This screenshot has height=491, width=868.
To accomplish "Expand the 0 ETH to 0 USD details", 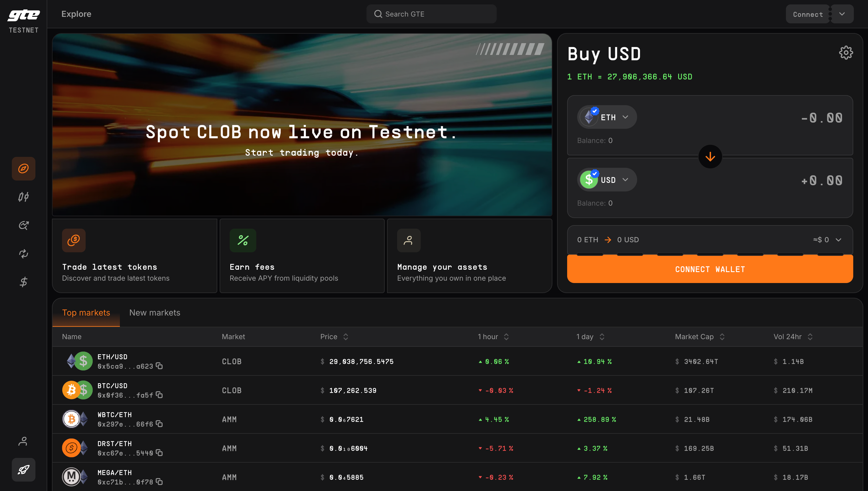I will tap(838, 240).
